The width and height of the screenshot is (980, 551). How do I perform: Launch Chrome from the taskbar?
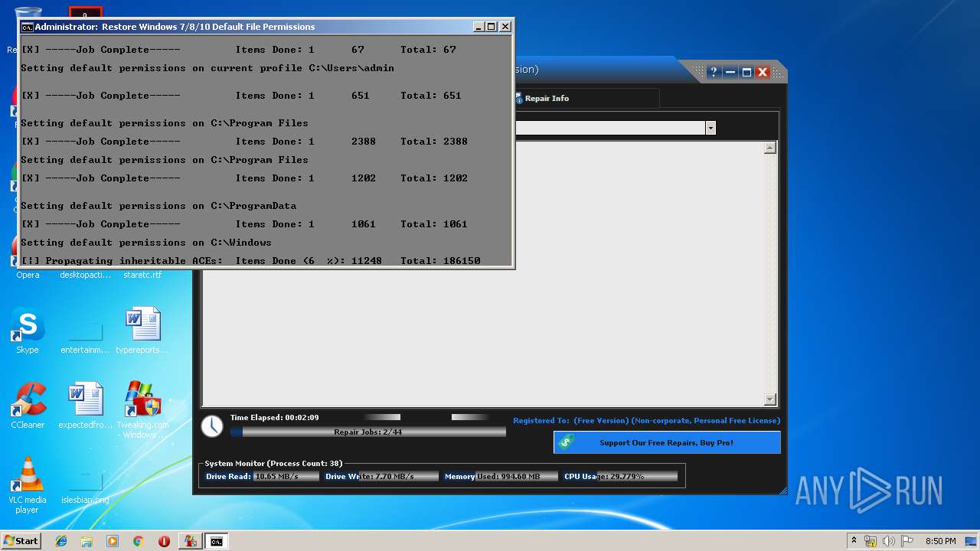click(139, 541)
